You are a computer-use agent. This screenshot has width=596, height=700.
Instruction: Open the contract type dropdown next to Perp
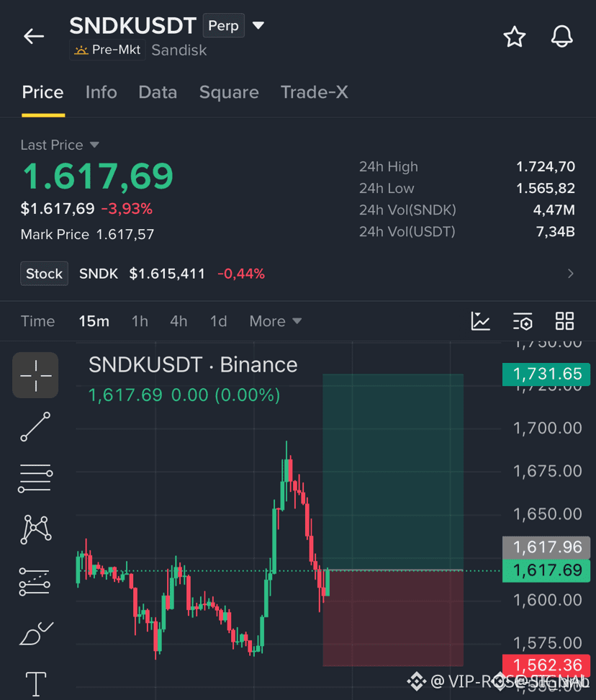click(258, 25)
